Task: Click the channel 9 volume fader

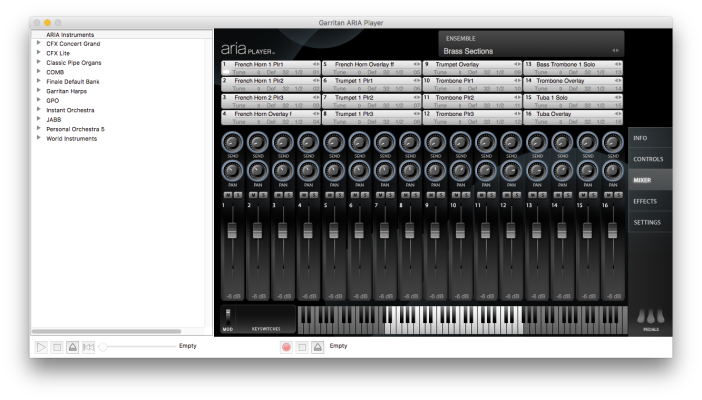Action: click(x=435, y=230)
